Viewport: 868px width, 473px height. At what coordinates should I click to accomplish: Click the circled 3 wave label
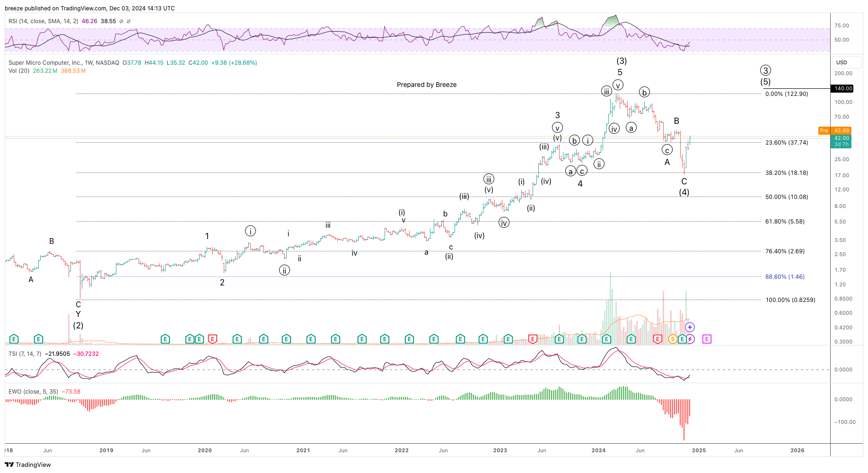pos(765,70)
